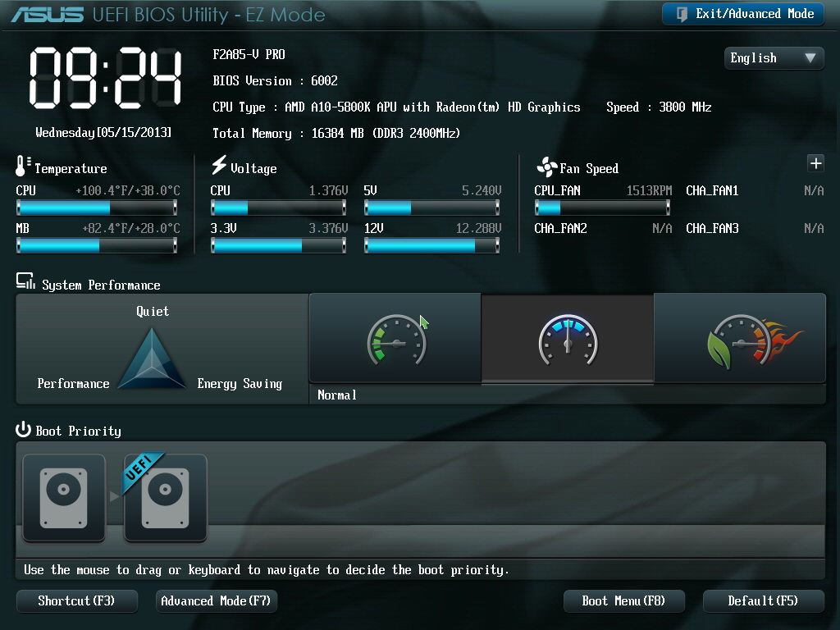Image resolution: width=840 pixels, height=630 pixels.
Task: Click the UEFI hard drive boot device
Action: (x=166, y=498)
